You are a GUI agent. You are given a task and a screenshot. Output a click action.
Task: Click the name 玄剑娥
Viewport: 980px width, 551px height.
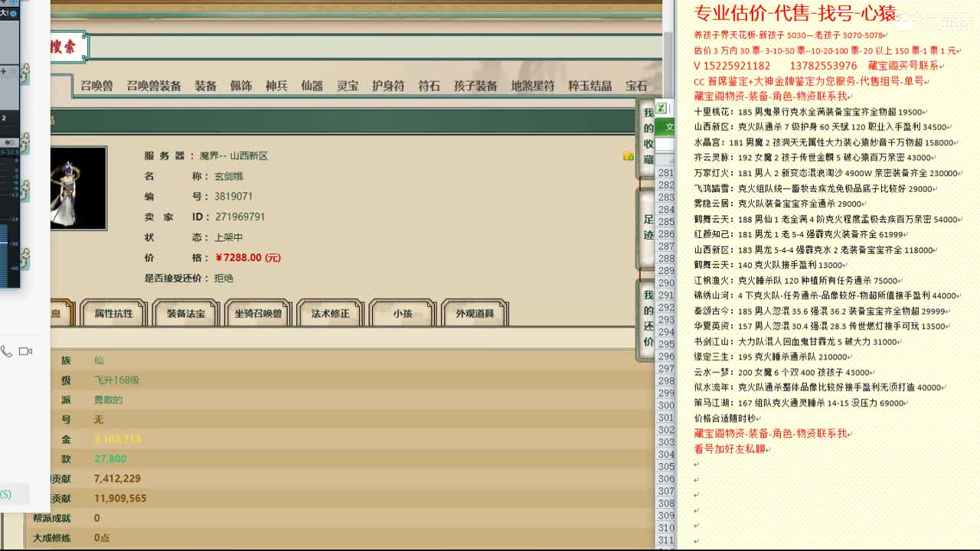point(229,176)
